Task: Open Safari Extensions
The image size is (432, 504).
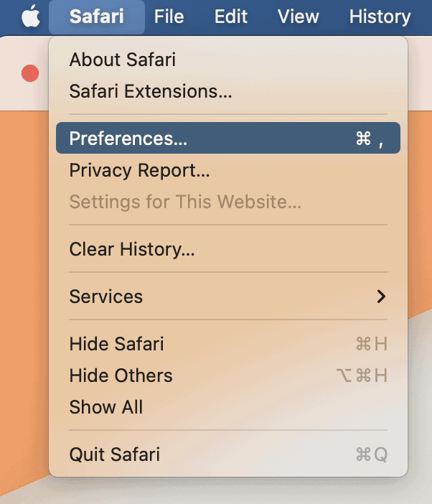Action: 150,91
